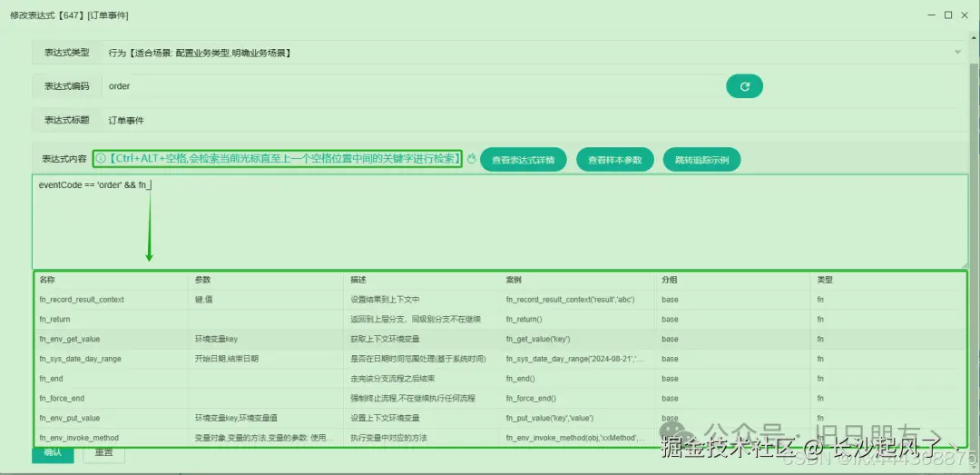Click the 案例 column header
980x475 pixels.
(x=514, y=280)
